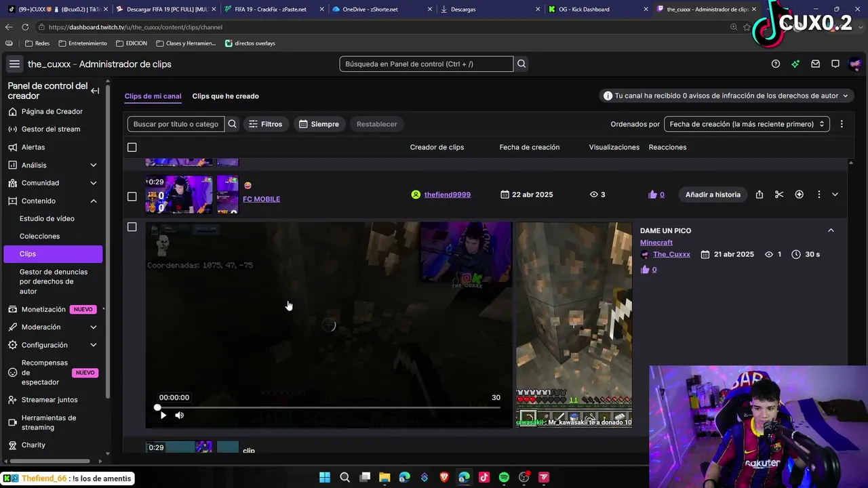Switch to Clips de mi canal tab
The image size is (868, 488).
point(153,96)
